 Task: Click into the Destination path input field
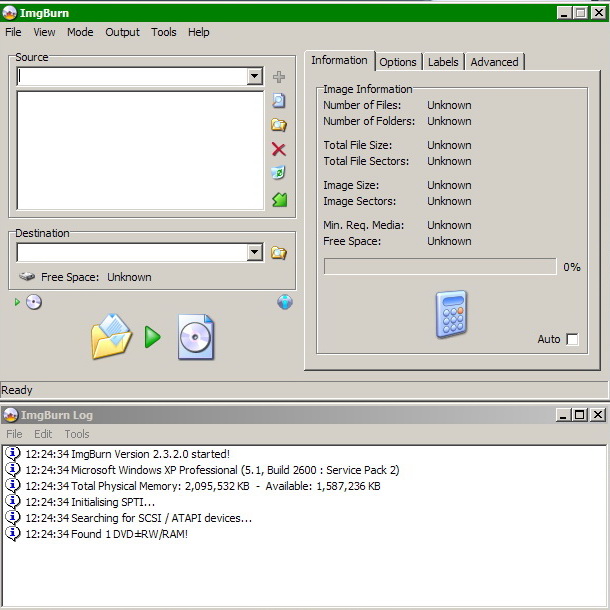click(132, 252)
